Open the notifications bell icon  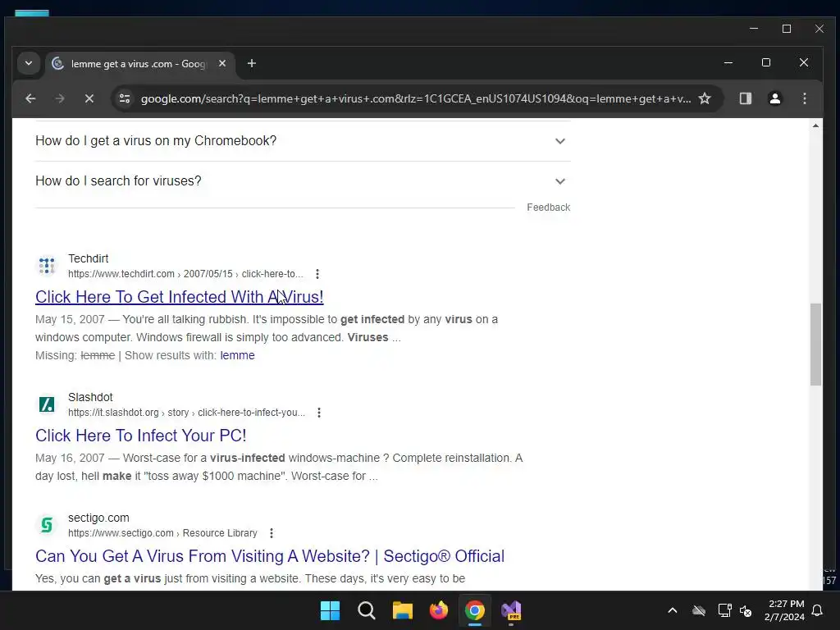coord(818,610)
